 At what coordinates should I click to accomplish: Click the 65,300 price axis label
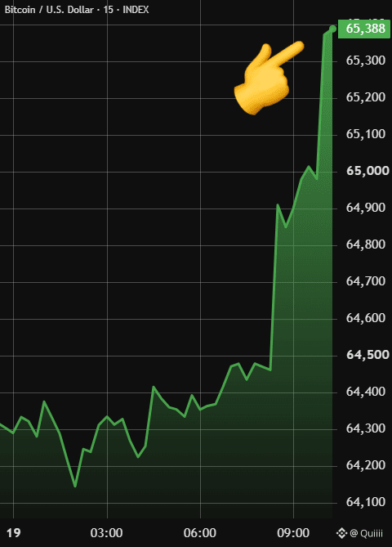[x=366, y=61]
